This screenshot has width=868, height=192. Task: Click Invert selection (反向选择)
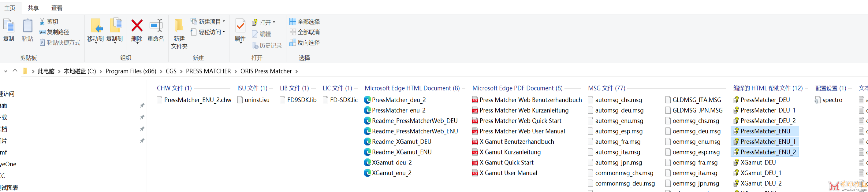(293, 42)
